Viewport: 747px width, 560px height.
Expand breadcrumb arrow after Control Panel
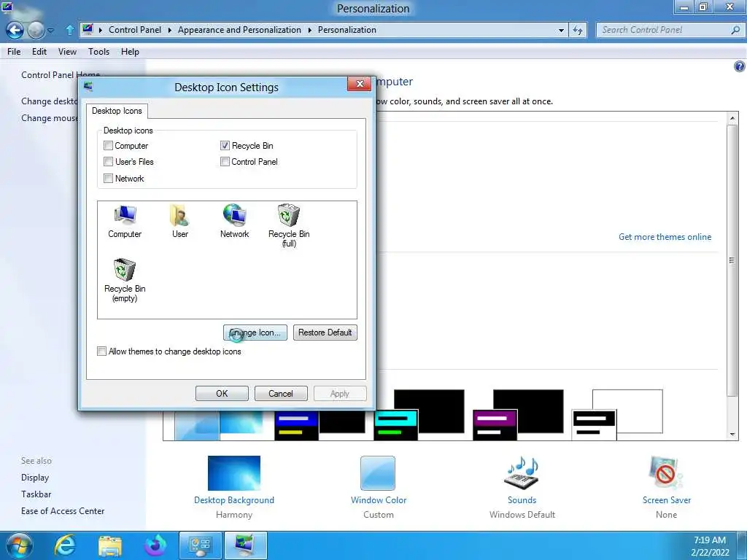[x=169, y=30]
